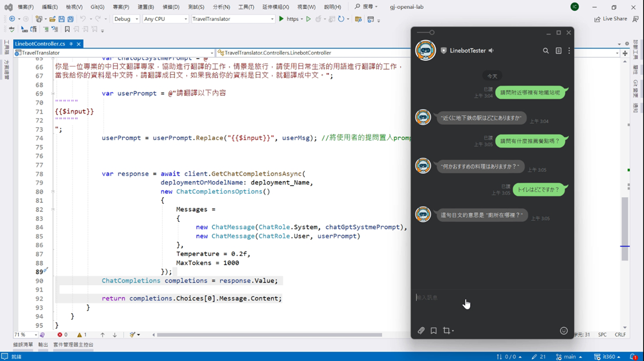Open the Git(G) menu

[x=97, y=7]
